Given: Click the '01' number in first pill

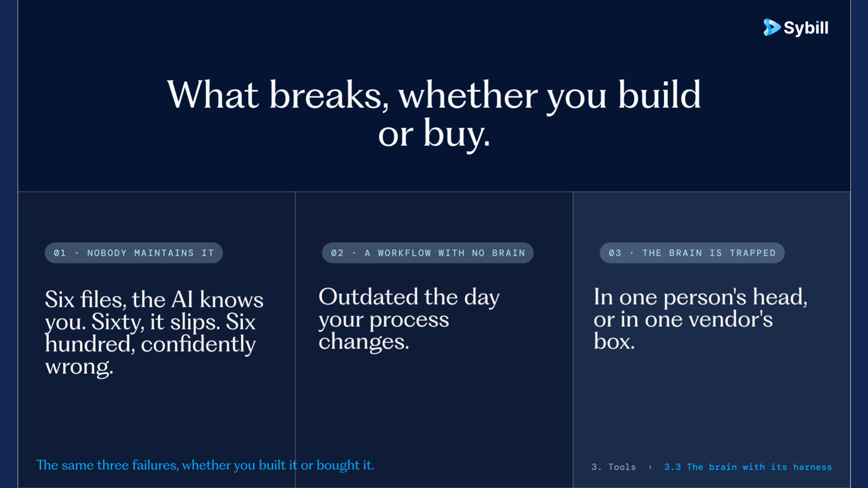Looking at the screenshot, I should click(x=60, y=253).
